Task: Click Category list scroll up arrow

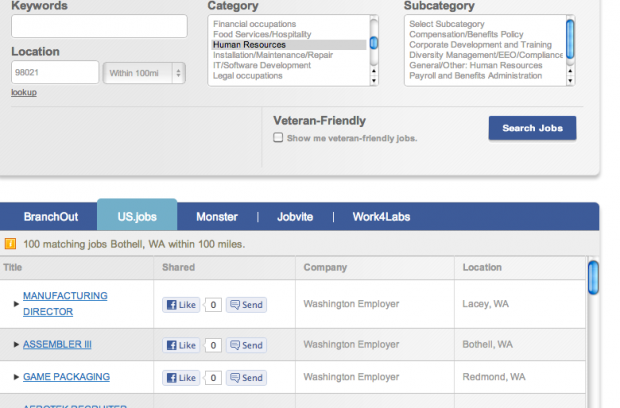Action: tap(374, 71)
